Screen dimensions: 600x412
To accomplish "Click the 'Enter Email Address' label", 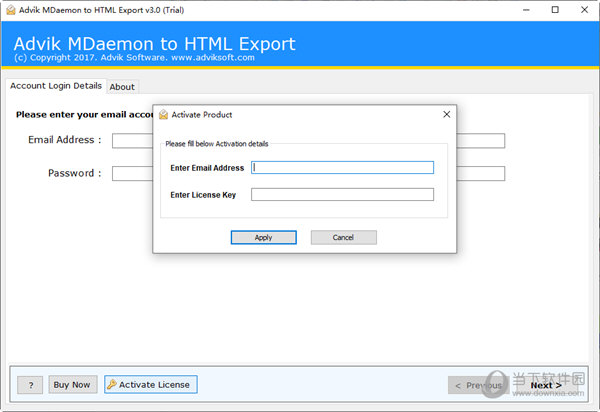I will point(207,168).
